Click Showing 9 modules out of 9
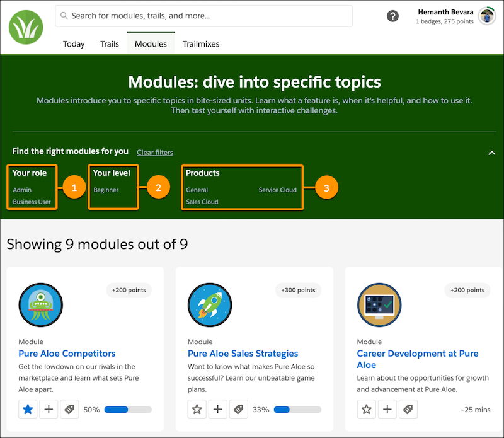Viewport: 504px width, 438px height. [x=97, y=244]
